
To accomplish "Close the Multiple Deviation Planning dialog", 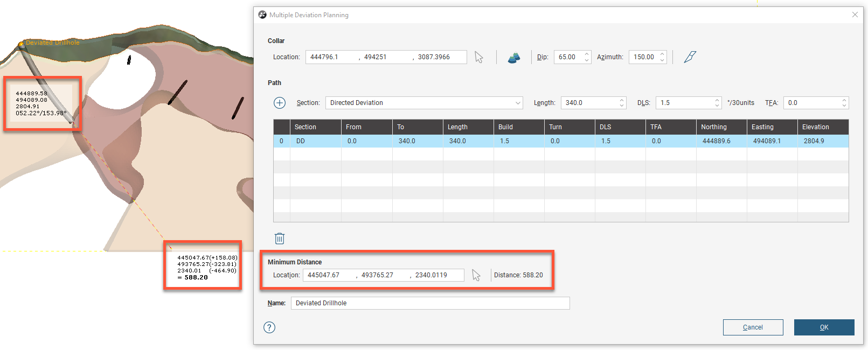I will pos(855,15).
